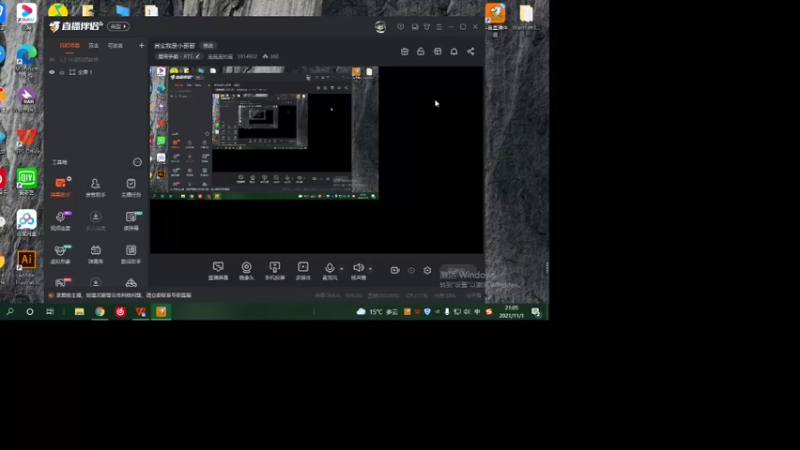Toggle visibility eye of the dimmed first source
This screenshot has width=800, height=450.
click(52, 60)
